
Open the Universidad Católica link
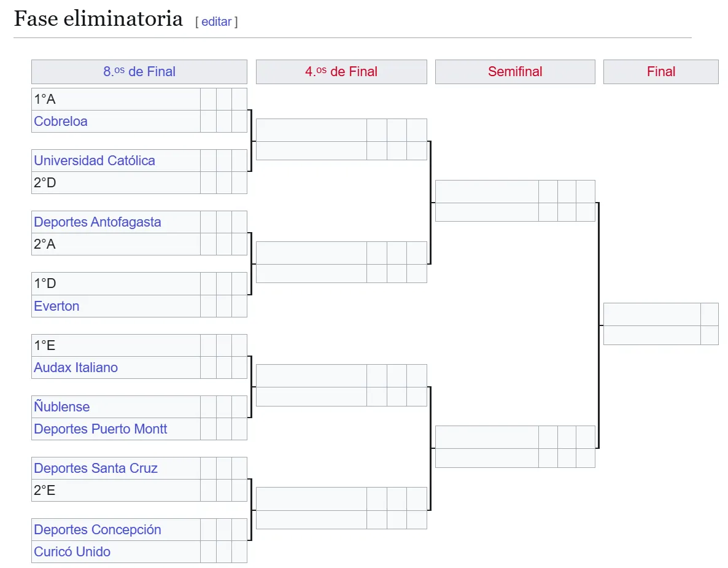click(x=95, y=161)
